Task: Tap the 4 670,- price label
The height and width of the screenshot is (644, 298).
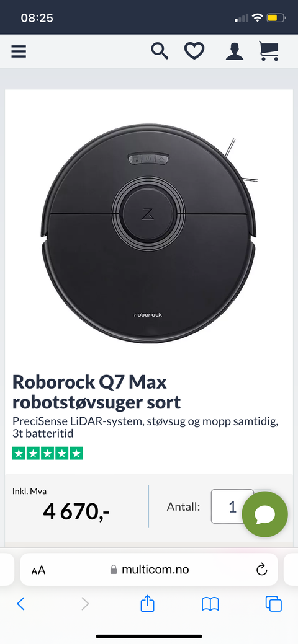Action: pos(76,512)
